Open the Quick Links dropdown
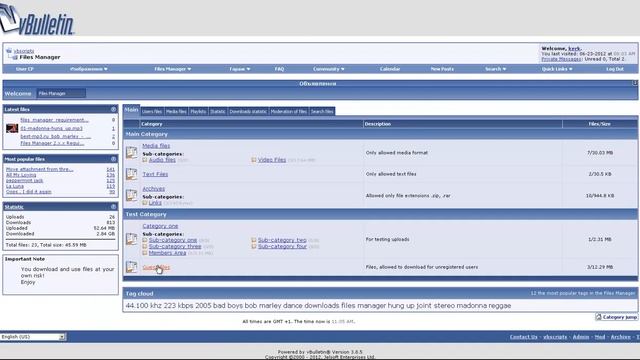Screen dimensions: 640x360 point(557,69)
